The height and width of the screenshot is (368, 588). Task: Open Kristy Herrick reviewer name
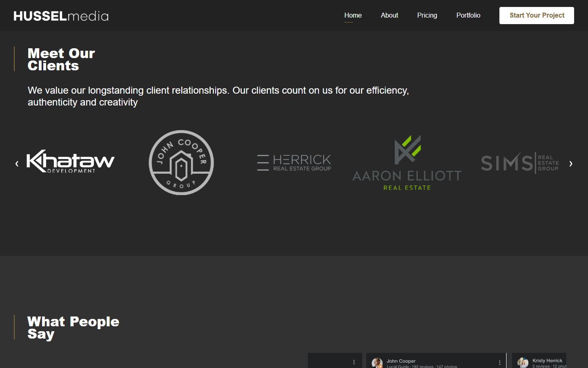click(x=547, y=361)
